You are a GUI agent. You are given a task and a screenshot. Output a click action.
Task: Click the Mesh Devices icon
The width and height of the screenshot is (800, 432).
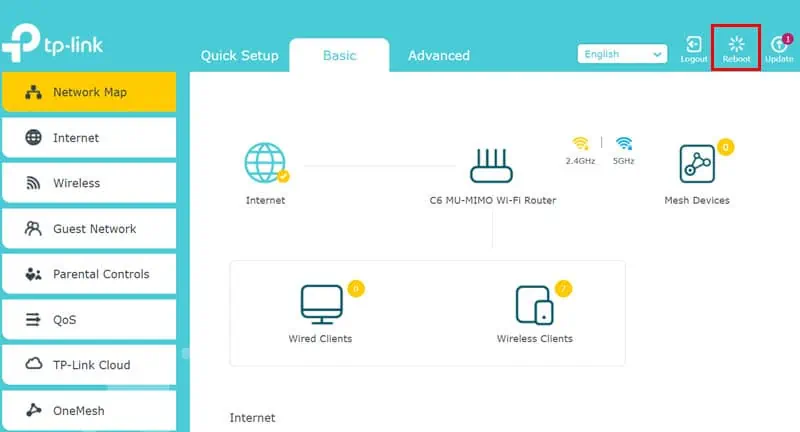click(697, 164)
